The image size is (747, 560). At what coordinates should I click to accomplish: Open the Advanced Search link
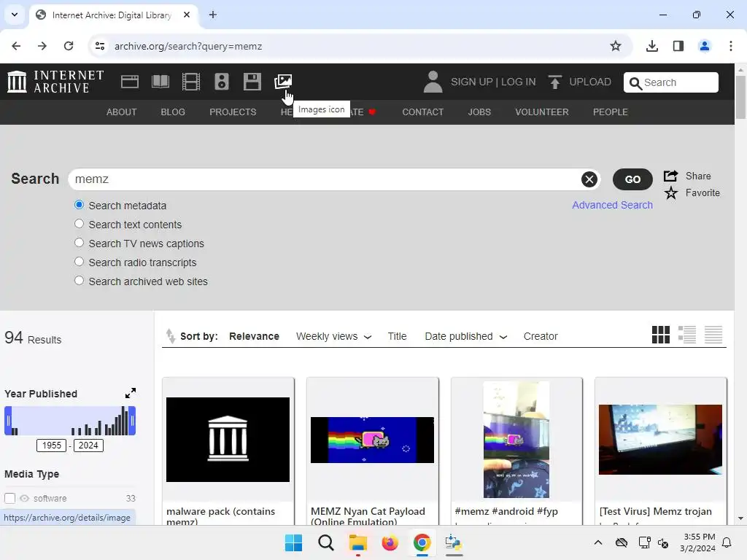(x=612, y=205)
